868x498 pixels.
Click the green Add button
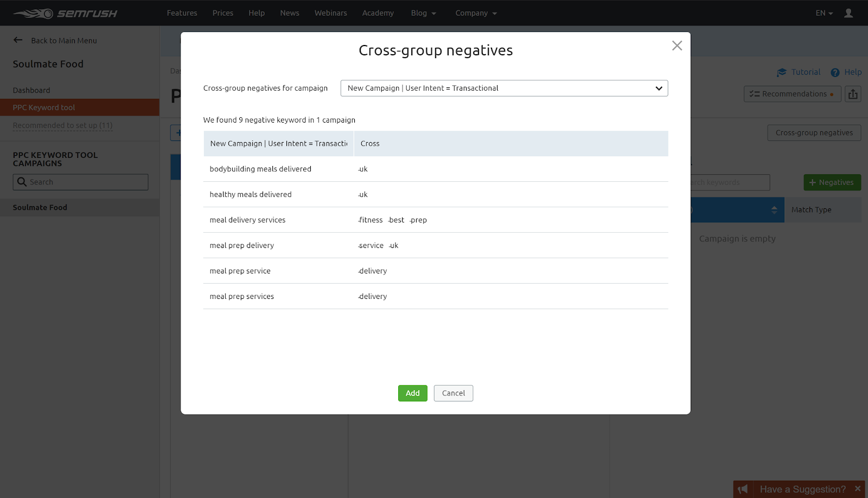tap(413, 393)
